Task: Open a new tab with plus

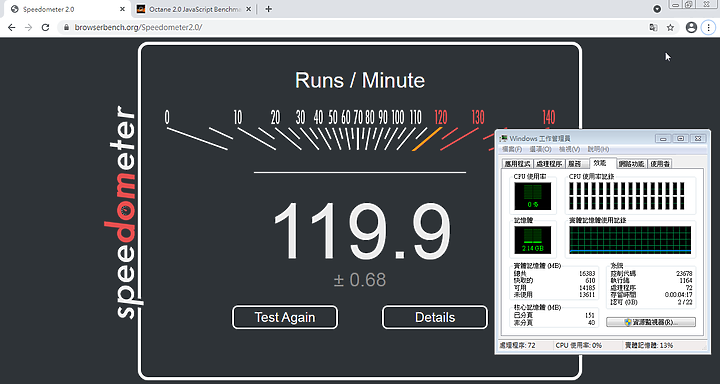Action: (x=269, y=9)
